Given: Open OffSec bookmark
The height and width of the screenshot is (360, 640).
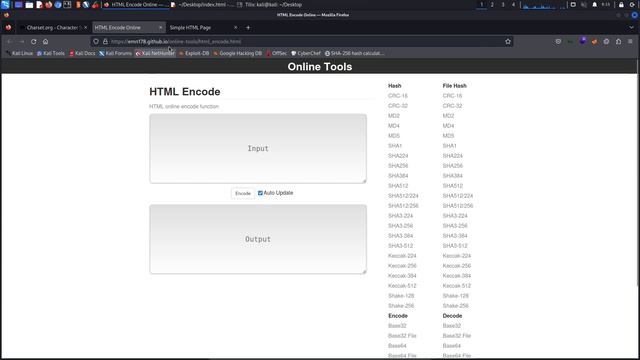Looking at the screenshot, I should [x=276, y=53].
